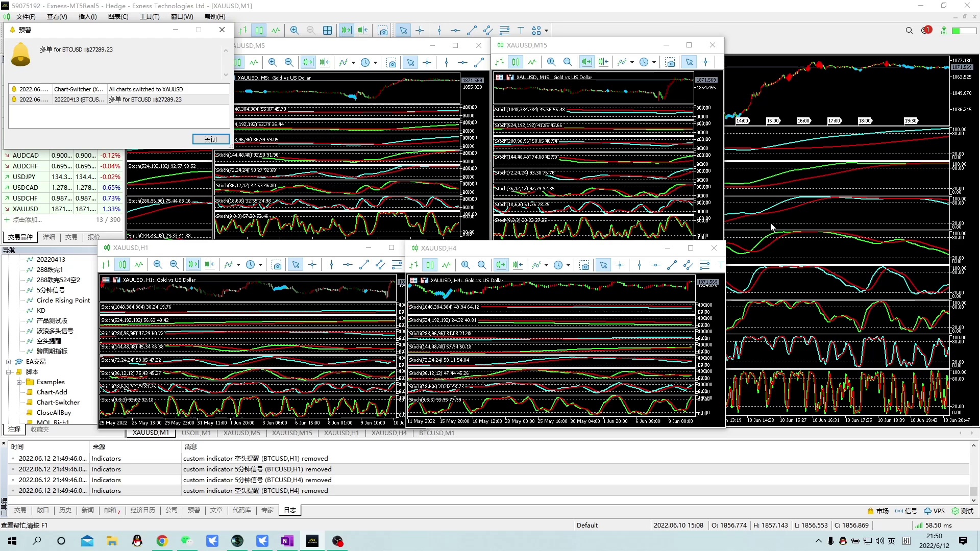980x551 pixels.
Task: Select the crosshair tool in main toolbar
Action: [420, 31]
